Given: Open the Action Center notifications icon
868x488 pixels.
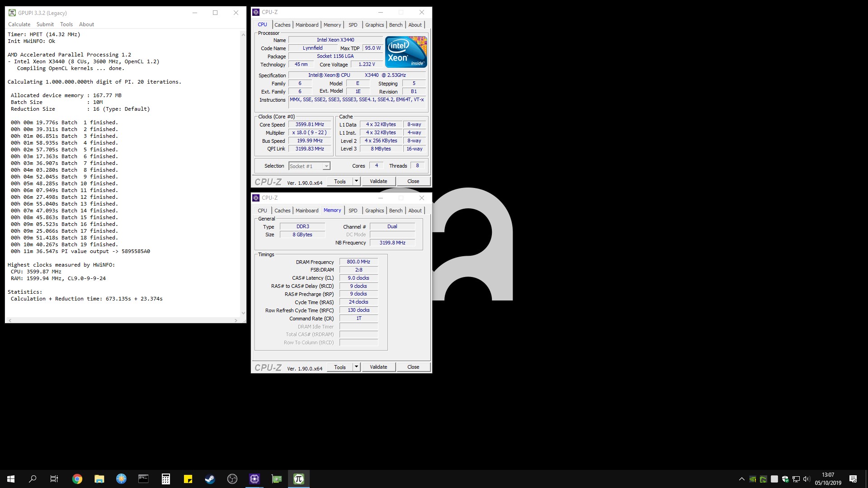Looking at the screenshot, I should [x=853, y=479].
